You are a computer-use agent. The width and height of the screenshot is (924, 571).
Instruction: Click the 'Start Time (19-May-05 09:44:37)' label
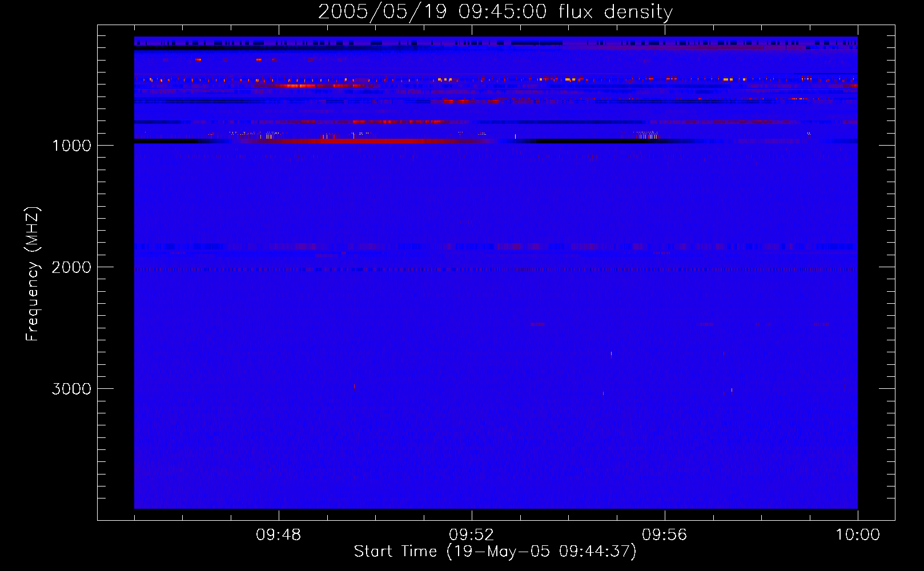pyautogui.click(x=495, y=552)
